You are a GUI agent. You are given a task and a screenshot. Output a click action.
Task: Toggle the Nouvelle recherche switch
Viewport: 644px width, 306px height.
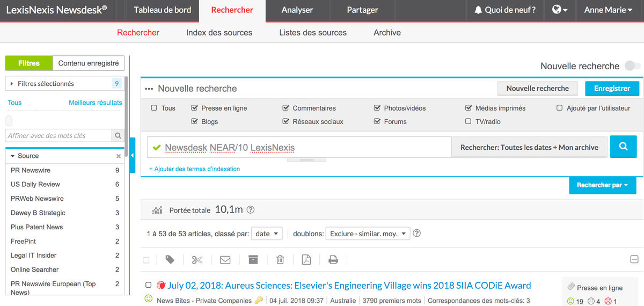pos(632,66)
